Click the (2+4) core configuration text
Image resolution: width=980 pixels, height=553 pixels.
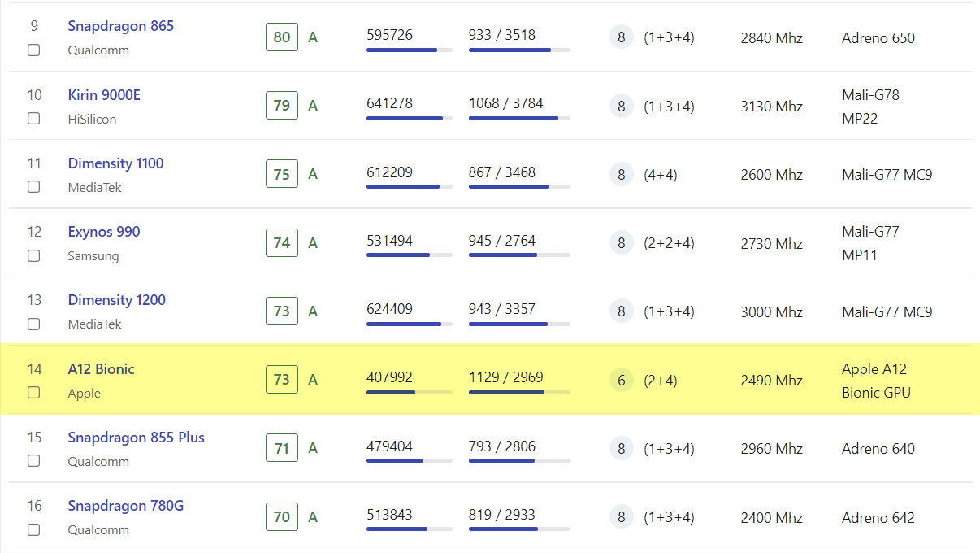click(661, 381)
